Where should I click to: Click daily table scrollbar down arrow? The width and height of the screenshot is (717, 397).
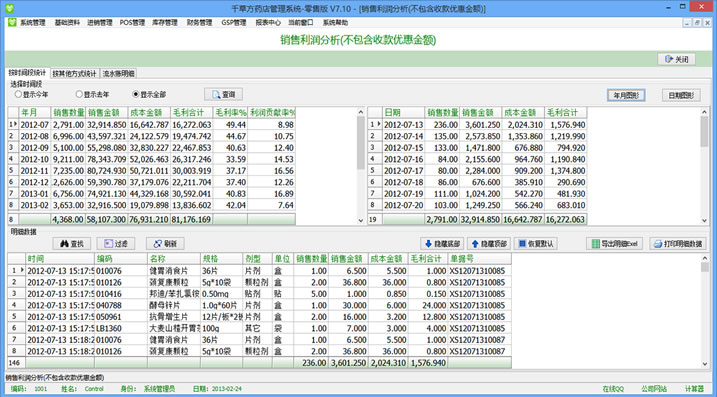click(705, 220)
